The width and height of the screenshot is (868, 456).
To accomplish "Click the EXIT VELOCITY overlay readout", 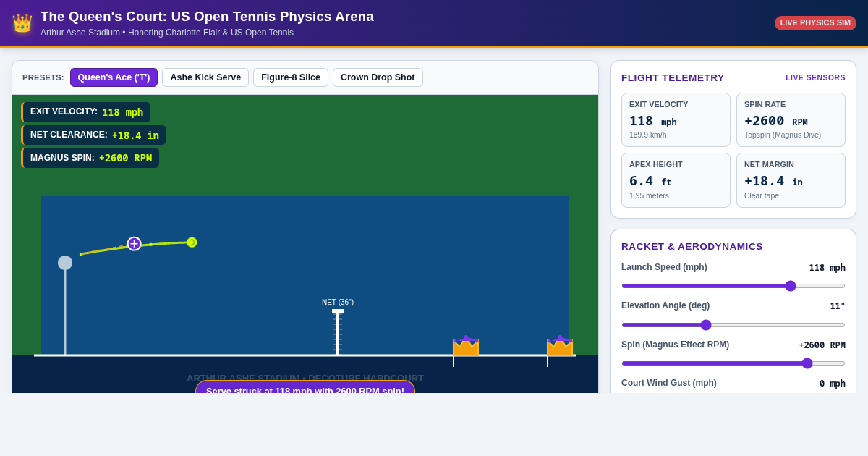I will point(86,112).
